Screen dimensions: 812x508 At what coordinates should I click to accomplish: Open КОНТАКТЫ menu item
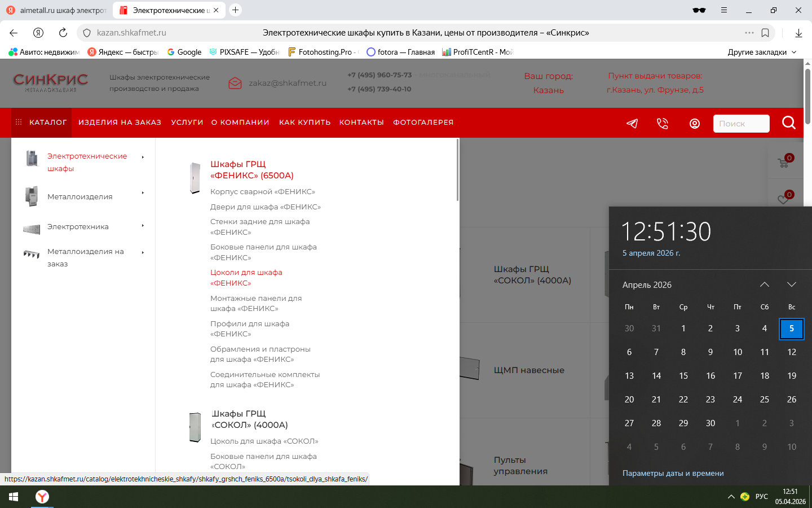[x=361, y=122]
